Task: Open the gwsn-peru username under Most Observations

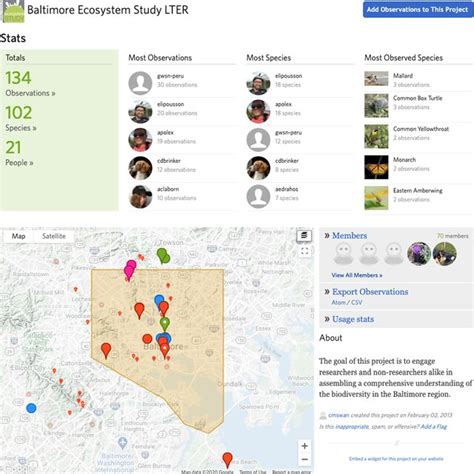Action: click(170, 76)
